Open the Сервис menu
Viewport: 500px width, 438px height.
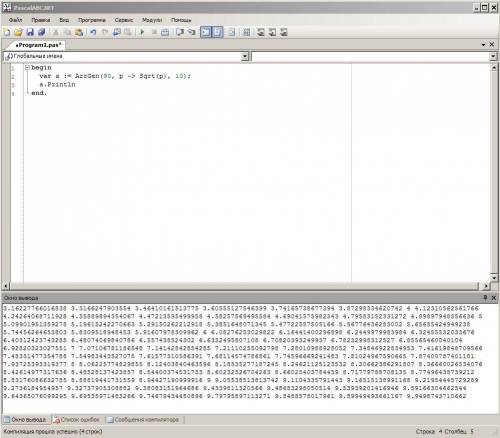click(x=124, y=20)
